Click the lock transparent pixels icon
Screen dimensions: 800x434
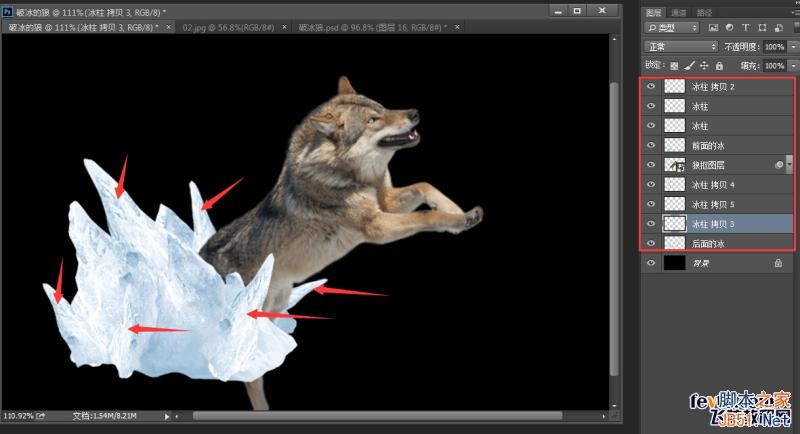tap(673, 65)
